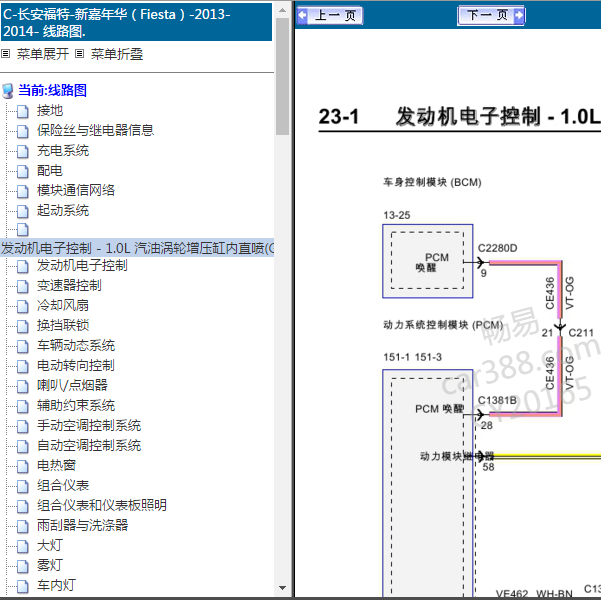The width and height of the screenshot is (601, 600).
Task: Select the 雾灯 tree item
Action: click(x=50, y=565)
